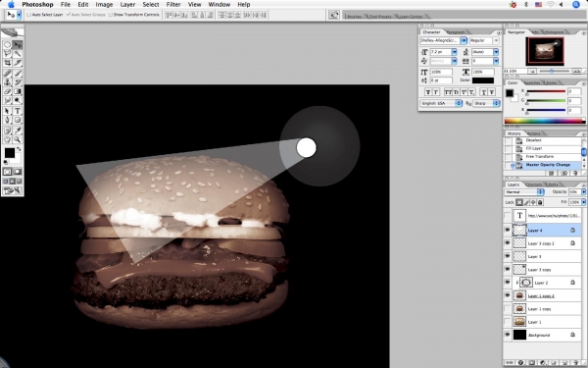Select the Eraser tool
Viewport: 588px width, 368px height.
[7, 91]
